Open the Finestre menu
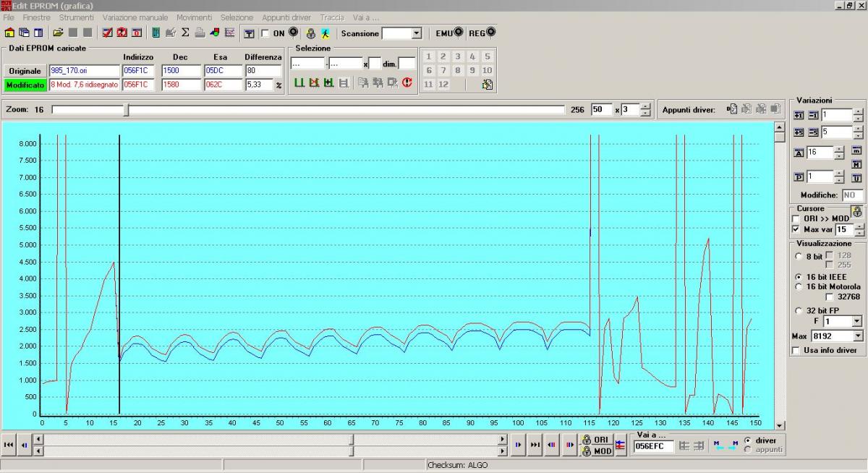The width and height of the screenshot is (868, 473). [x=37, y=17]
